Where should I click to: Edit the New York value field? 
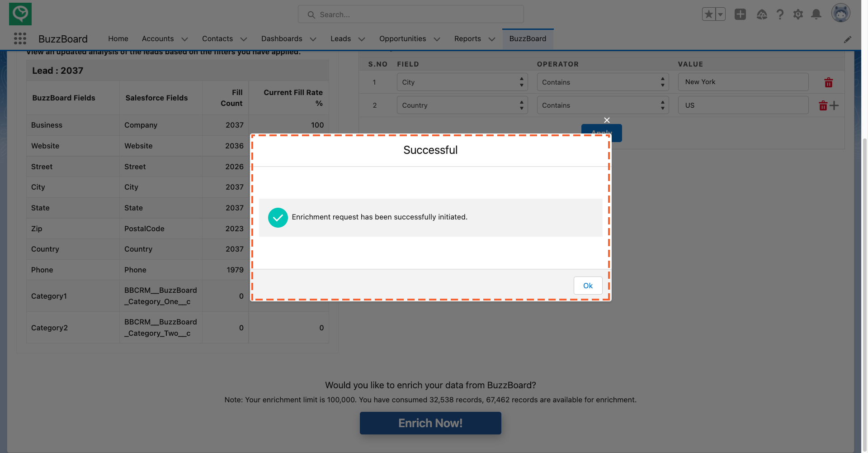coord(743,82)
